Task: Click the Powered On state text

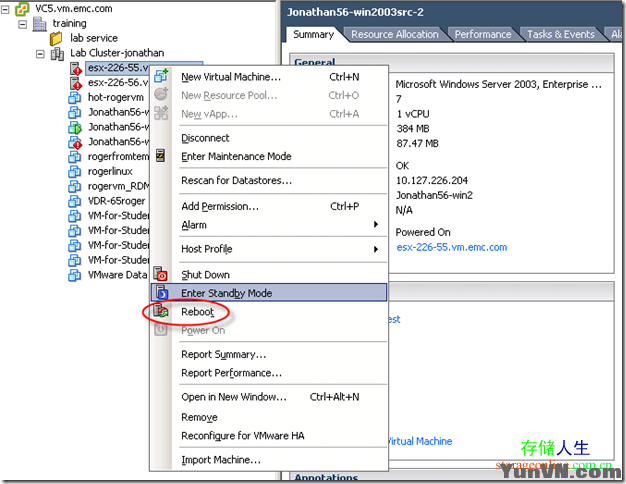Action: point(423,232)
